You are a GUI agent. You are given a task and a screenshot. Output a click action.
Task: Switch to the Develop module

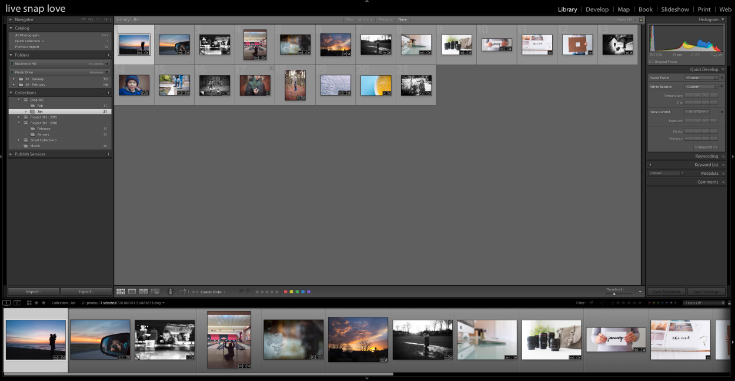pos(597,9)
